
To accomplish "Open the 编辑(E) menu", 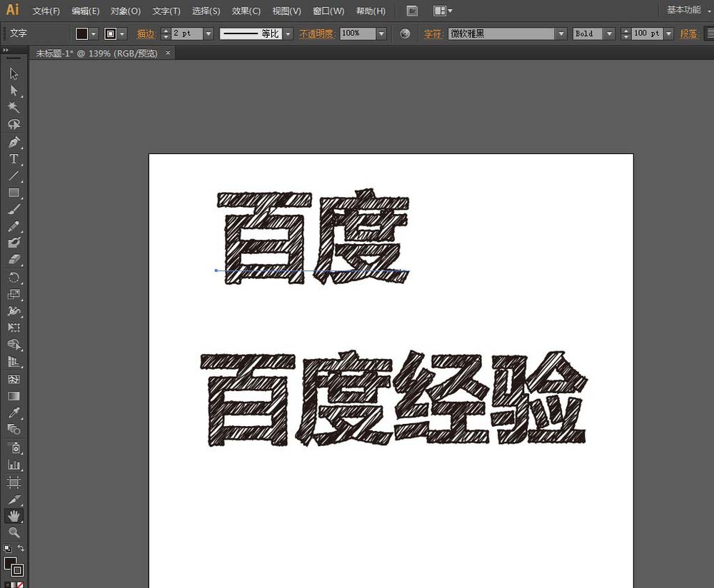I will pyautogui.click(x=86, y=11).
